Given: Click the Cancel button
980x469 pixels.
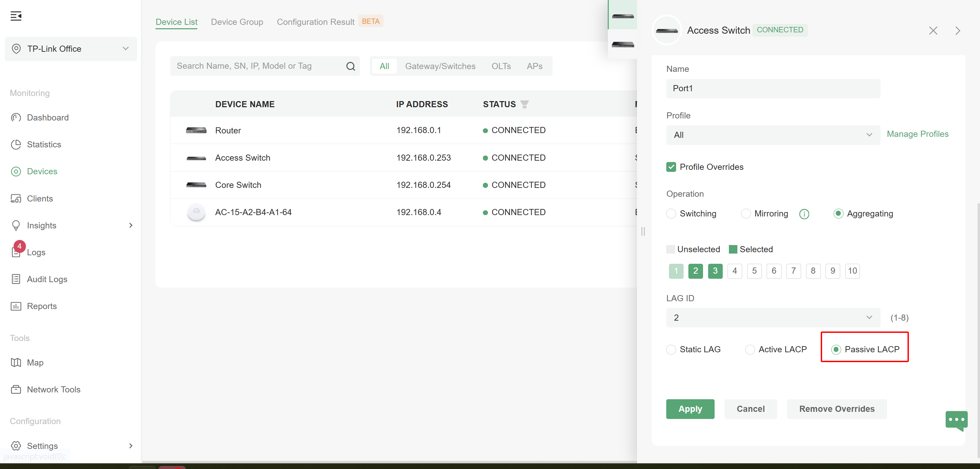Looking at the screenshot, I should pos(750,409).
